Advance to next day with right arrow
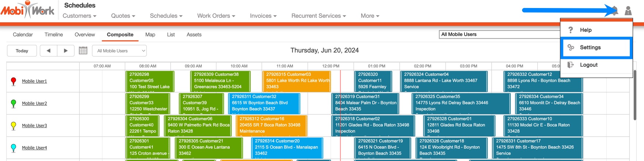The width and height of the screenshot is (644, 161). (x=66, y=51)
